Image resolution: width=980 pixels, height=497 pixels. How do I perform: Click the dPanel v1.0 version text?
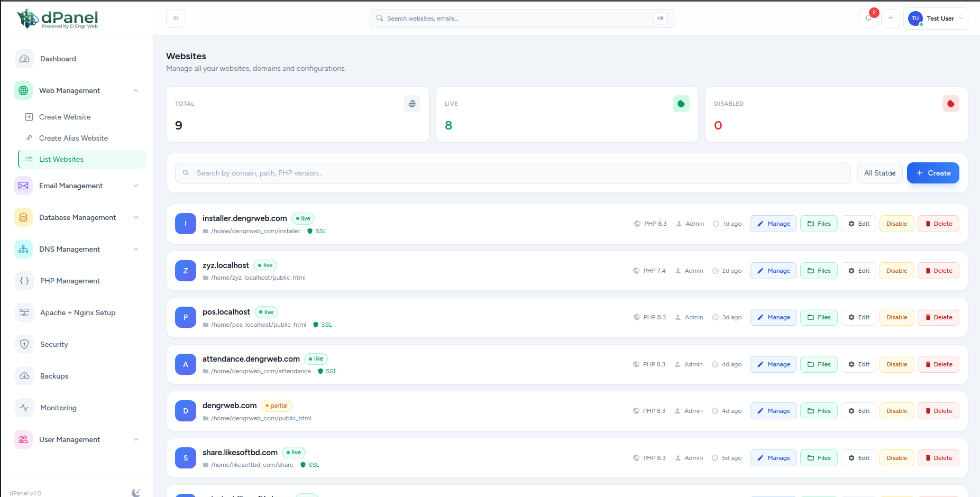[x=25, y=493]
